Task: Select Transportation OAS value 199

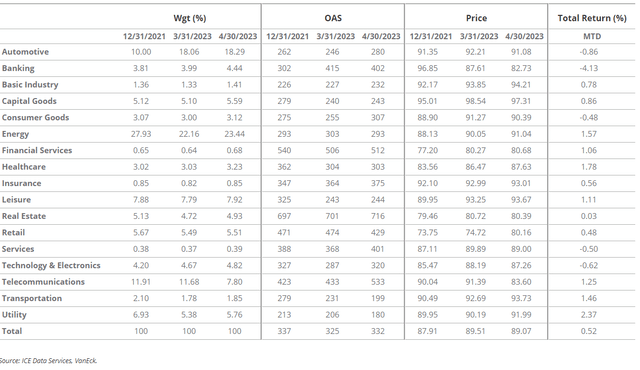Action: 378,298
